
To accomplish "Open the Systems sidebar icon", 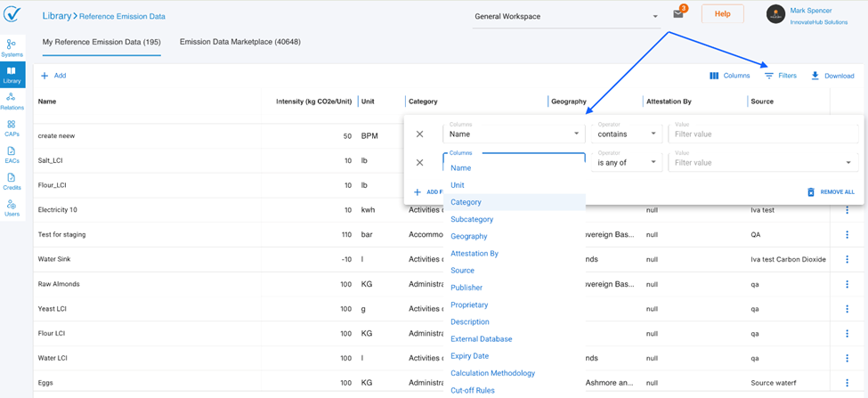I will point(12,47).
